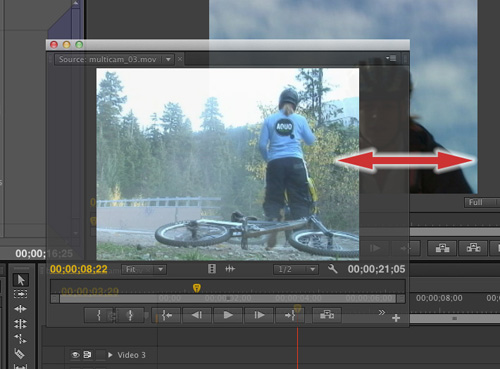Step back one frame
The image size is (500, 369).
197,315
